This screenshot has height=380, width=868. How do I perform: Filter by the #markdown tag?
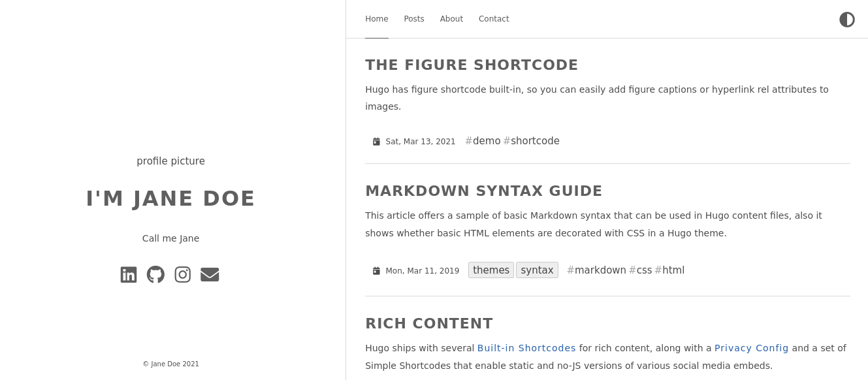596,270
